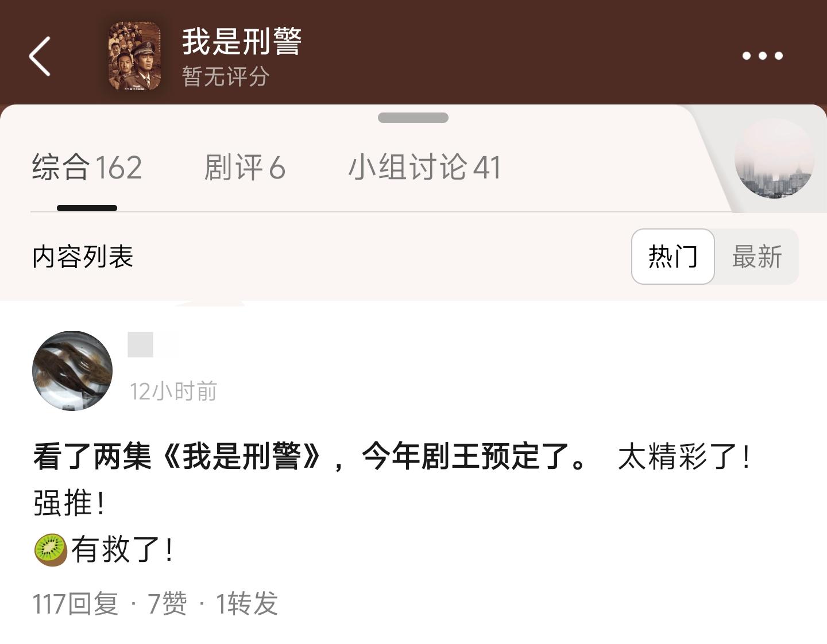Tap the blurred username beside the avatar

tap(153, 344)
